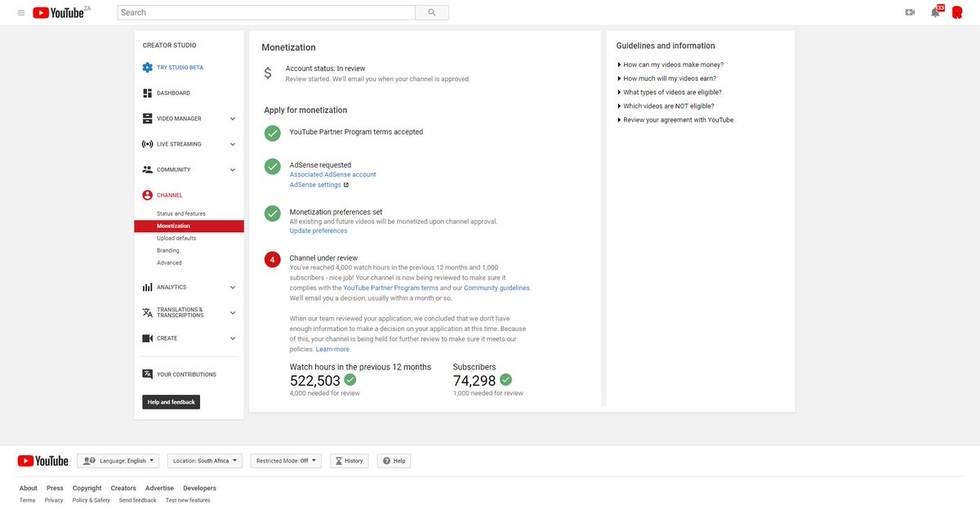The width and height of the screenshot is (980, 519).
Task: Expand Translations & Transcriptions chevron
Action: [x=233, y=313]
